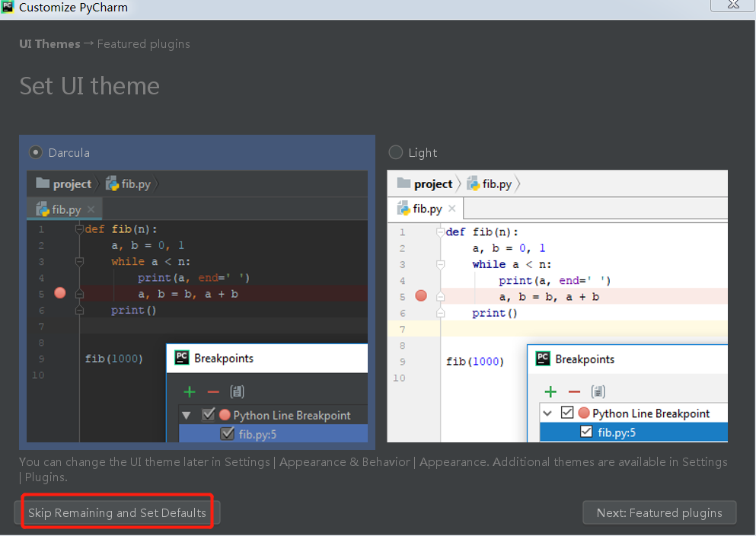756x536 pixels.
Task: Click project folder icon in Darcula preview
Action: click(x=43, y=183)
